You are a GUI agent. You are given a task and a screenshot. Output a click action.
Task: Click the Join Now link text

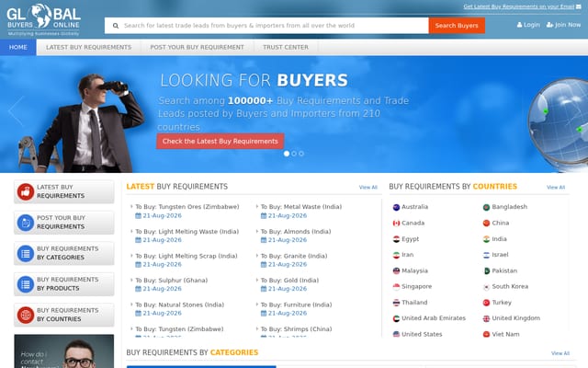click(568, 25)
